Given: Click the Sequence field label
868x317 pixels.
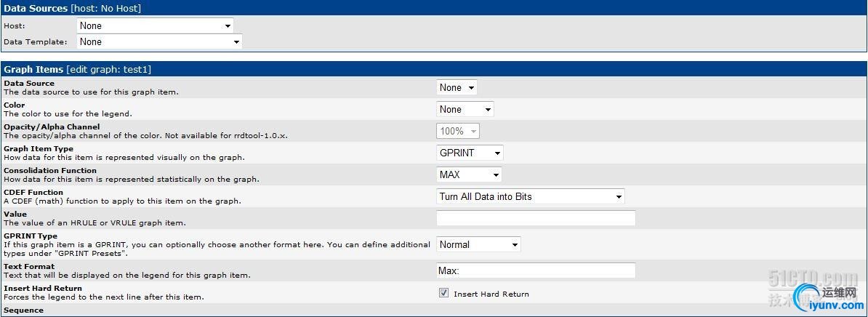Looking at the screenshot, I should coord(24,310).
